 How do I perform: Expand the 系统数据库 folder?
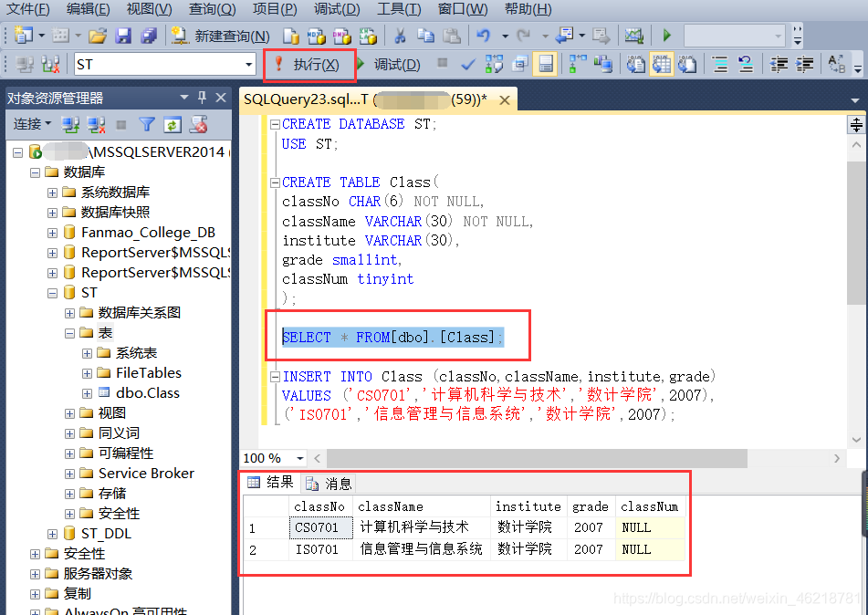point(52,193)
